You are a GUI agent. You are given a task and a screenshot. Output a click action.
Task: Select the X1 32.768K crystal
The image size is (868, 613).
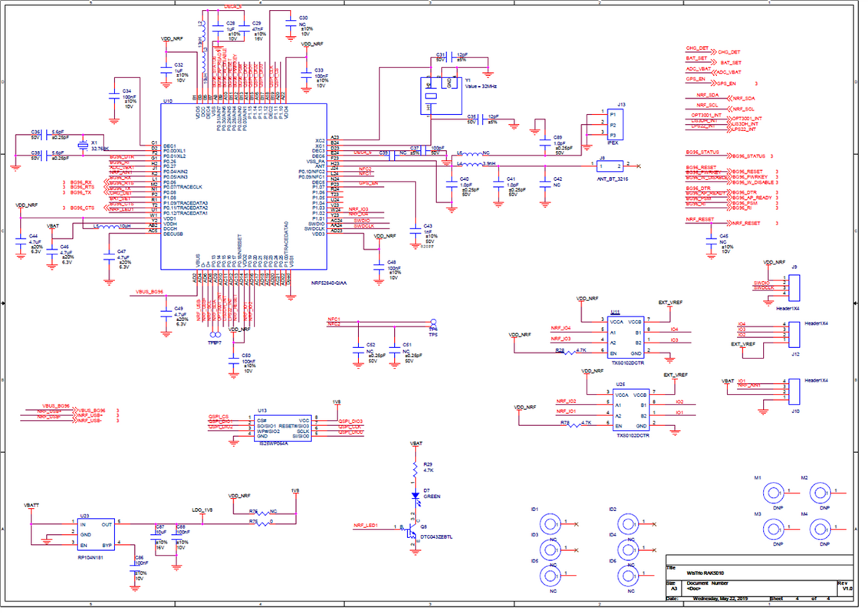(83, 146)
